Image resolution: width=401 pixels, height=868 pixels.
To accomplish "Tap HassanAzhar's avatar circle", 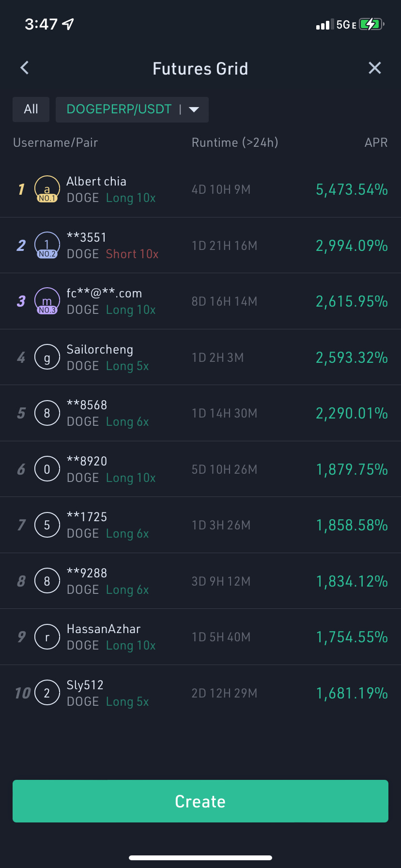I will click(47, 637).
